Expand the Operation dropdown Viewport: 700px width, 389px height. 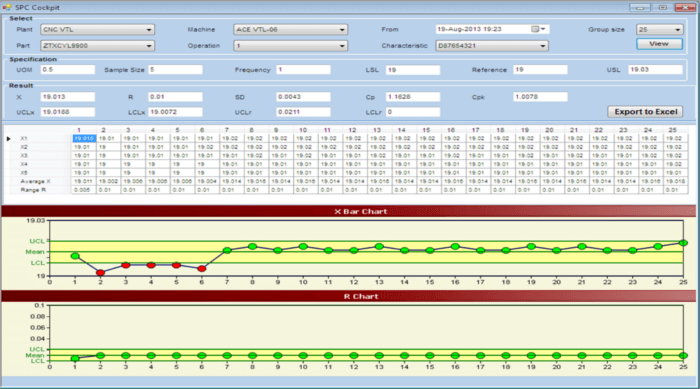click(290, 46)
